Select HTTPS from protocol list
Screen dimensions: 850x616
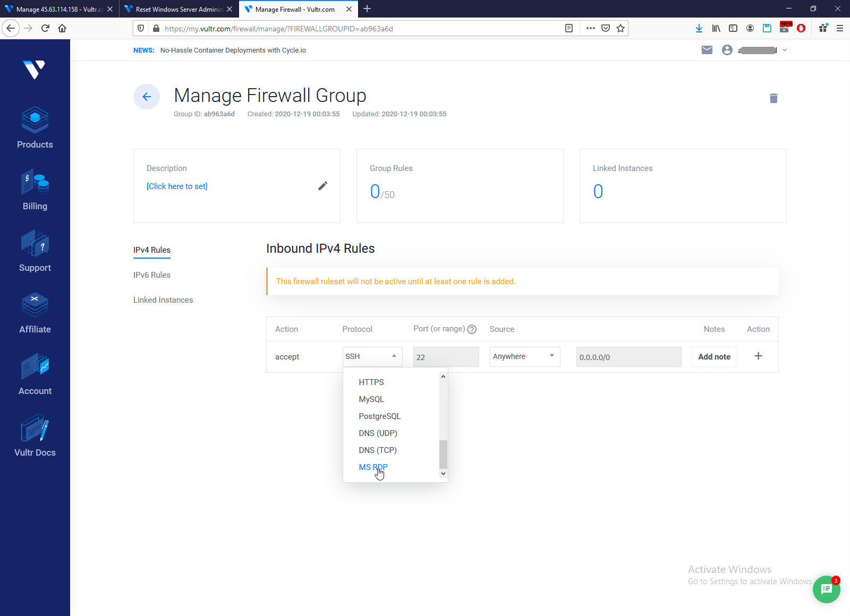[x=371, y=382]
